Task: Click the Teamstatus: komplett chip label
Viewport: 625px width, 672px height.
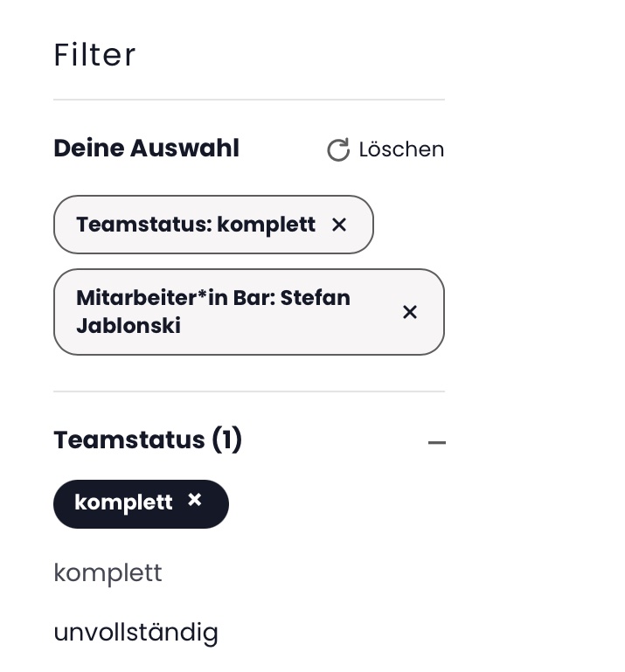Action: [196, 225]
